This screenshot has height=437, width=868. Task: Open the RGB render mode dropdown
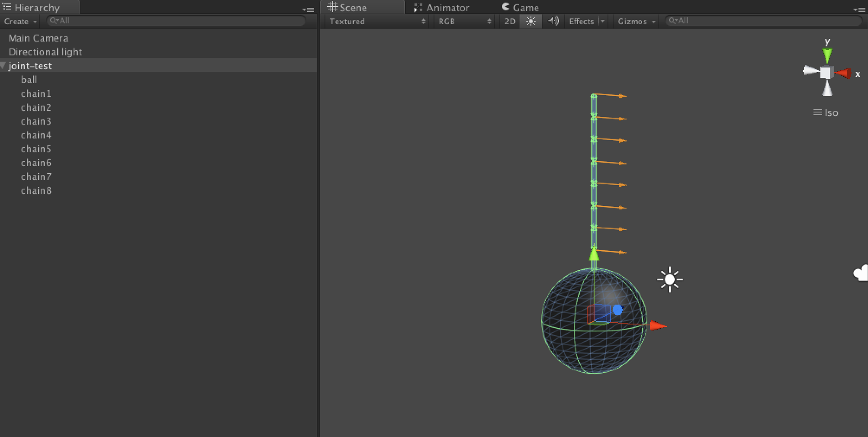(x=465, y=21)
